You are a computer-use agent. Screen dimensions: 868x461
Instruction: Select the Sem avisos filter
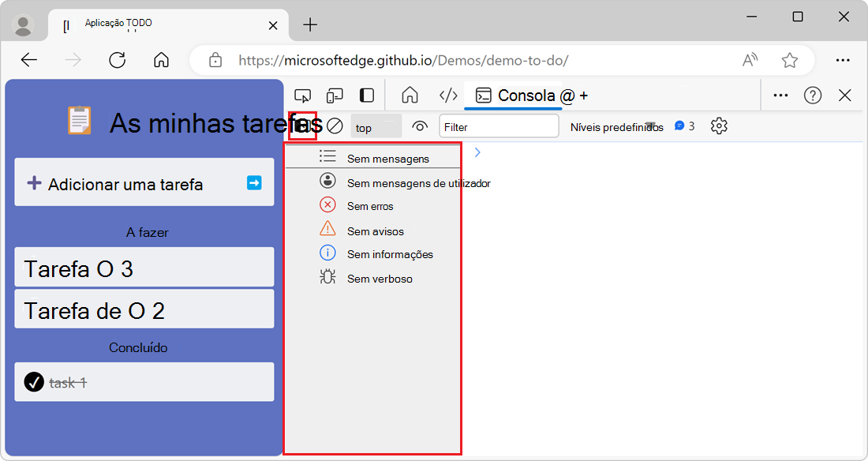(x=373, y=230)
